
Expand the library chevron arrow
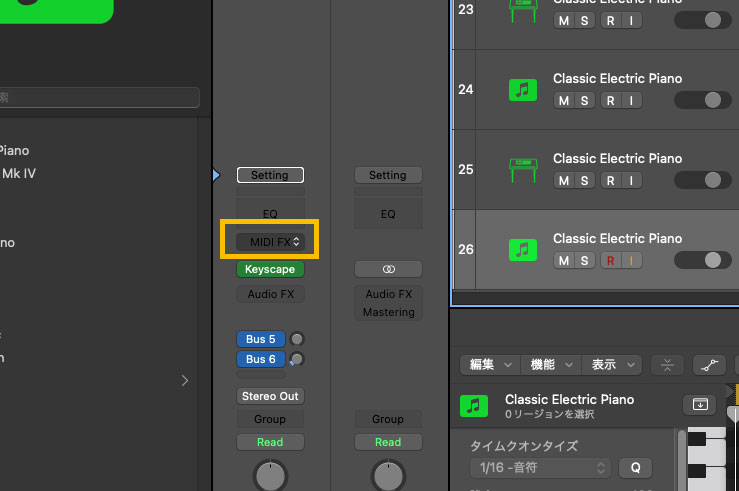point(185,380)
